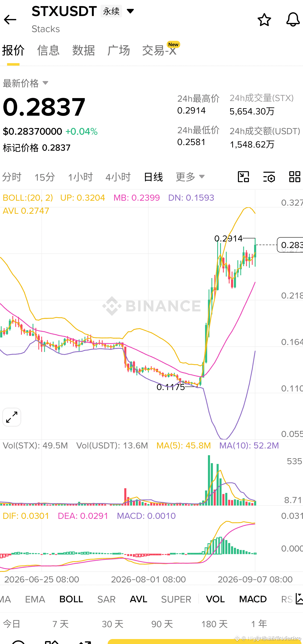Switch to the 信息 tab
The height and width of the screenshot is (644, 303).
48,50
